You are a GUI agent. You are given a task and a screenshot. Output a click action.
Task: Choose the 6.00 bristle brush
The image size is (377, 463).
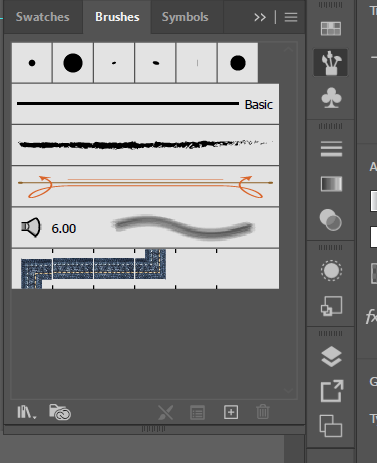pos(145,228)
